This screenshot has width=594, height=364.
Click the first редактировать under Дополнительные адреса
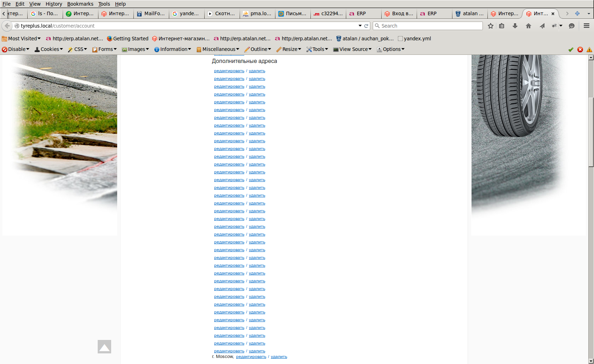(x=229, y=71)
